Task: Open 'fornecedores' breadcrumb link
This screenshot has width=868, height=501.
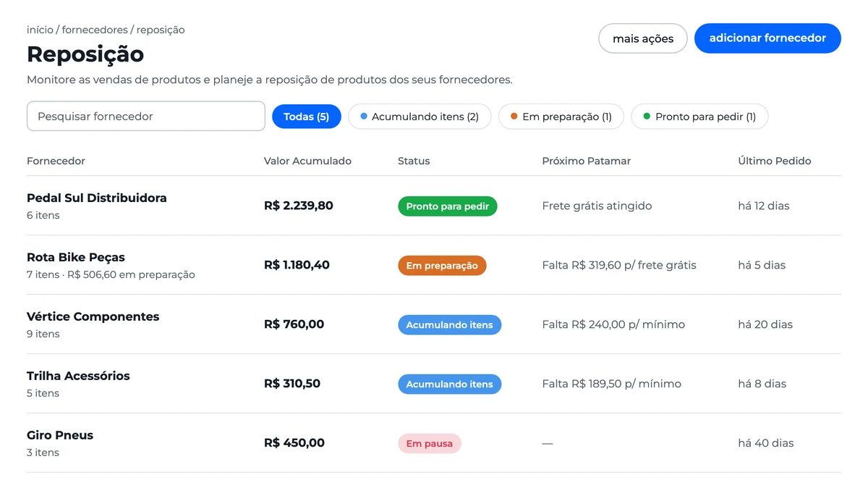Action: click(95, 30)
